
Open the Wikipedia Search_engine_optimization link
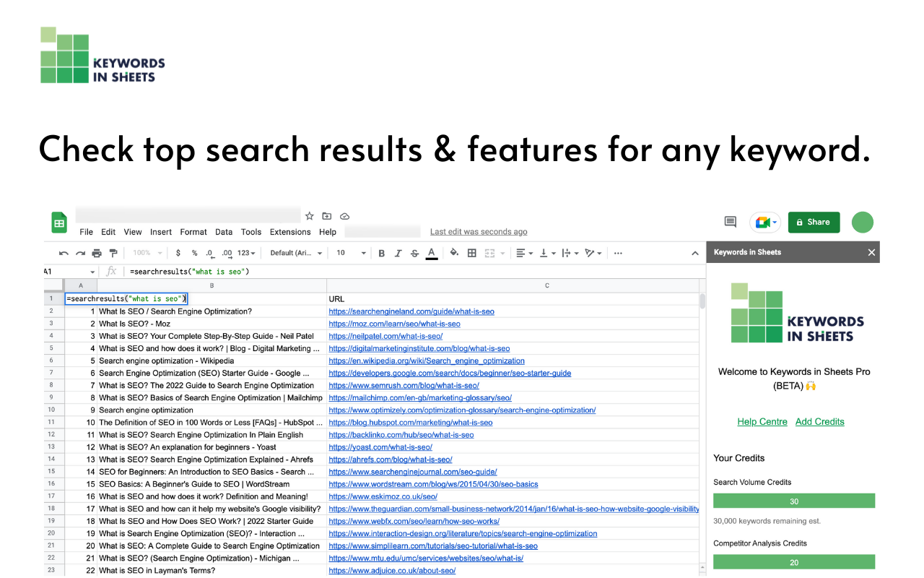tap(427, 361)
